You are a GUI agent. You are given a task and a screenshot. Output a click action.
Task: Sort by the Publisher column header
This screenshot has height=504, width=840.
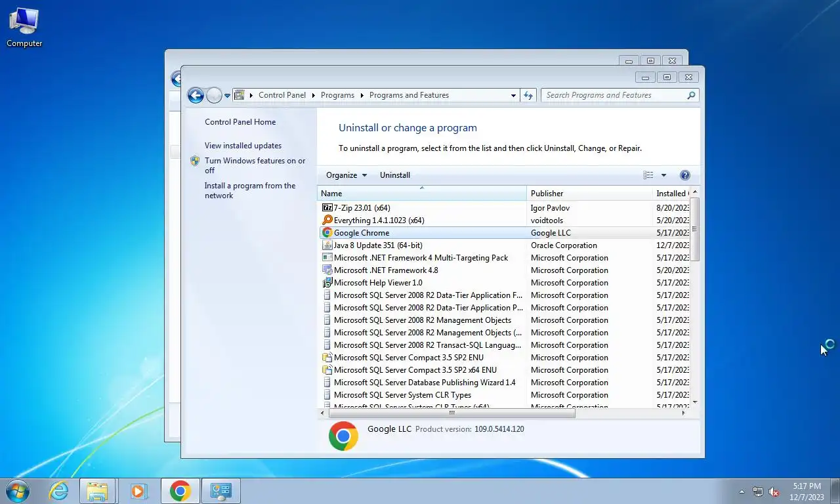[589, 194]
